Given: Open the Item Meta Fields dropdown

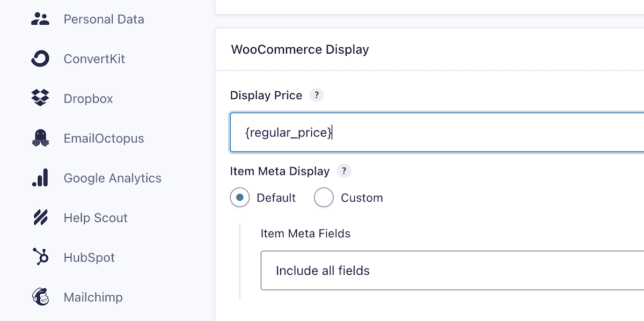Looking at the screenshot, I should [452, 271].
